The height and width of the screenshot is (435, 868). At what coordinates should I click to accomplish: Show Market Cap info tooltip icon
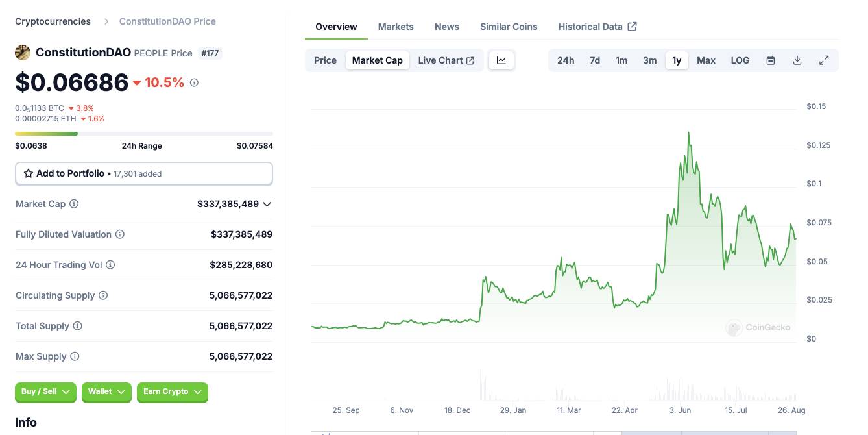74,204
